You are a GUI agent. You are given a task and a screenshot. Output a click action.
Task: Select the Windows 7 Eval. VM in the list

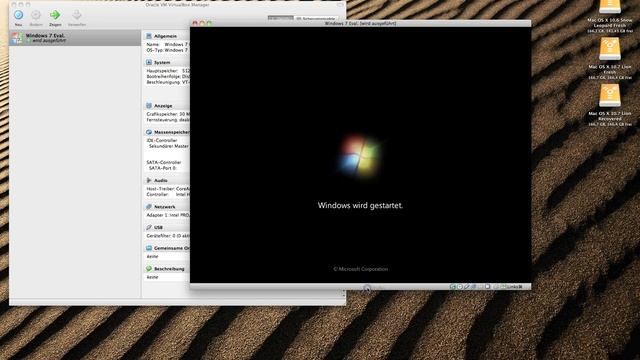(75, 38)
